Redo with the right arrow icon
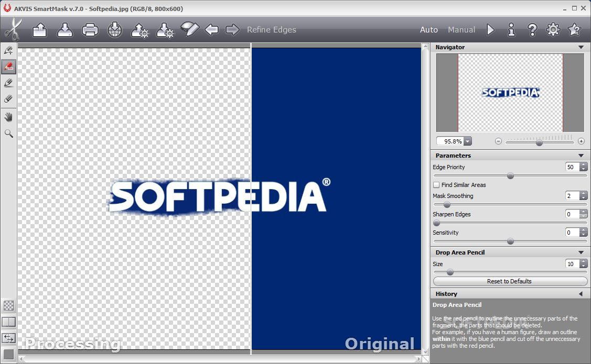Image resolution: width=591 pixels, height=364 pixels. (232, 29)
